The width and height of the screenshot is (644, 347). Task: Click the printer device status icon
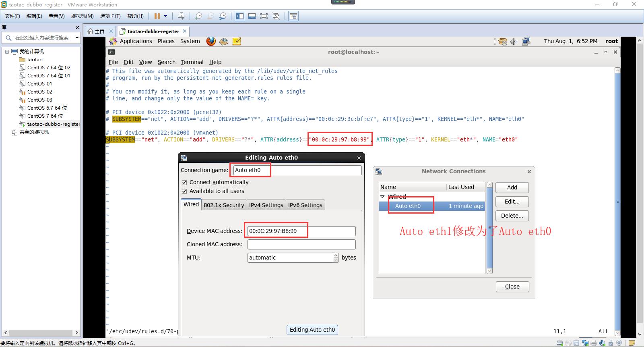[594, 343]
